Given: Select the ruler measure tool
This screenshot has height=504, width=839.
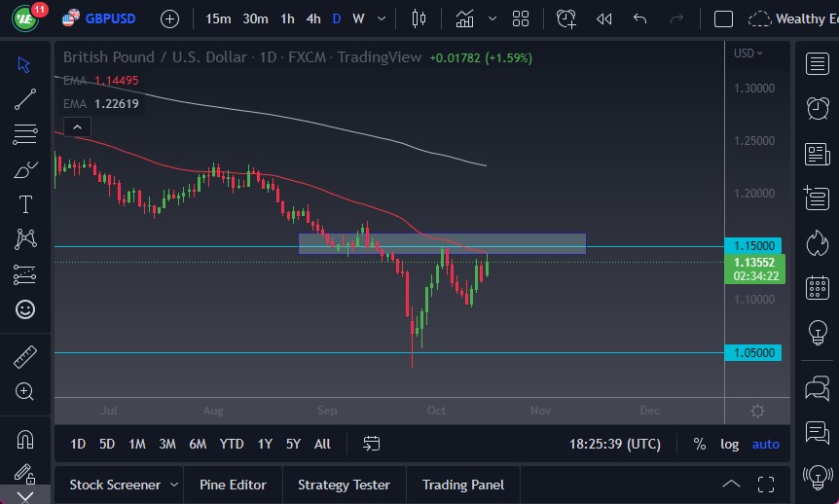Looking at the screenshot, I should tap(25, 357).
